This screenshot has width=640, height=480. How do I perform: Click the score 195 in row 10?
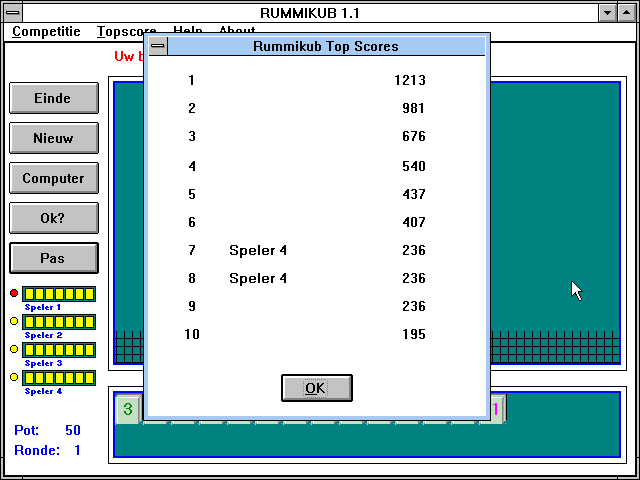click(x=413, y=335)
